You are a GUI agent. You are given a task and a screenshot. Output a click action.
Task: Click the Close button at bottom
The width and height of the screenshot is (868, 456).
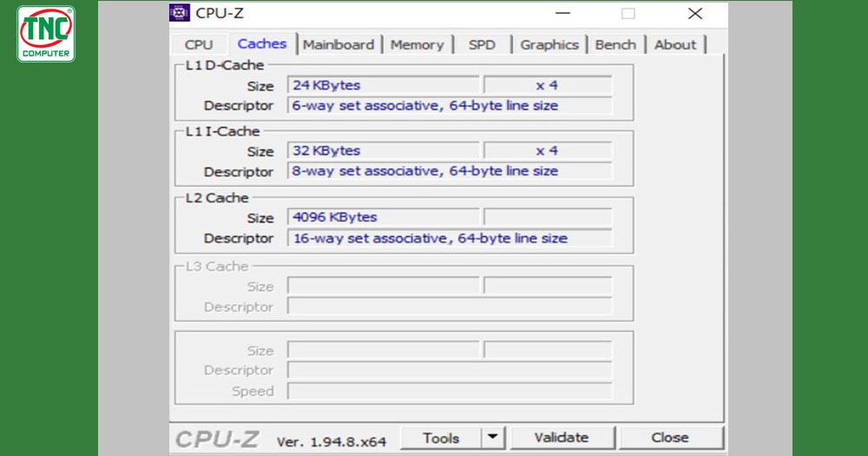pyautogui.click(x=670, y=438)
